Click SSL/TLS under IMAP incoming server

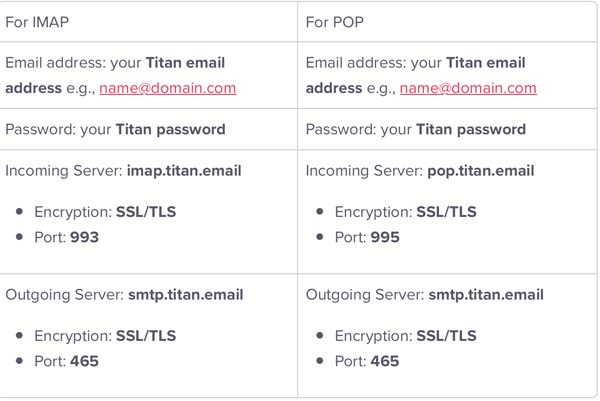point(146,212)
